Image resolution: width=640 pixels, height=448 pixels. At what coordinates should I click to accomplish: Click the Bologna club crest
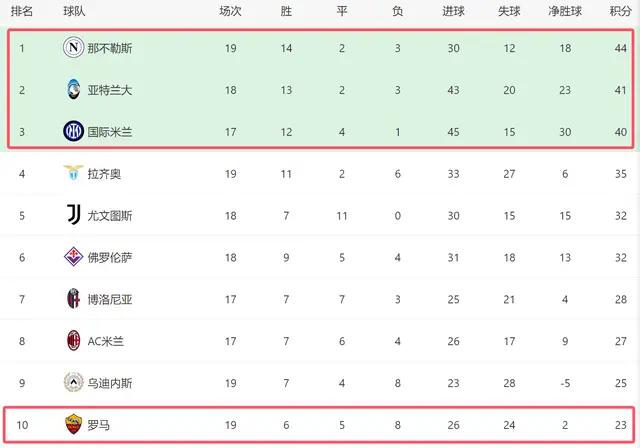pos(73,298)
